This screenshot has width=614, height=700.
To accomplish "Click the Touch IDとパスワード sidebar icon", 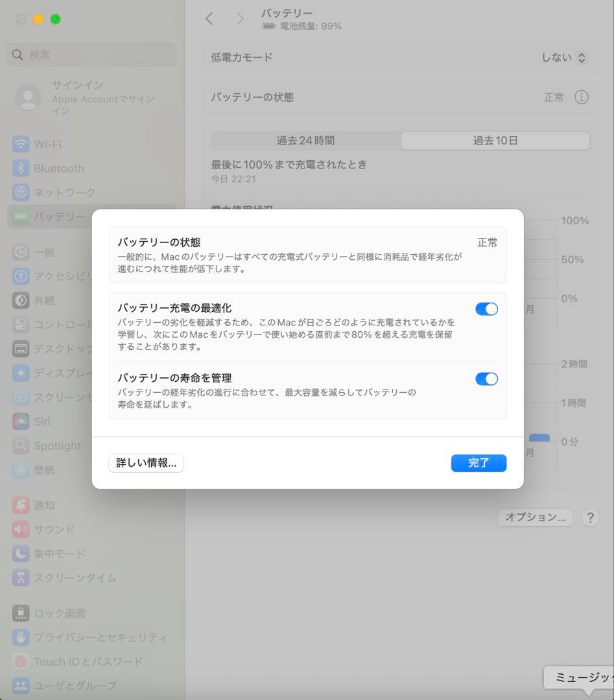I will click(20, 661).
